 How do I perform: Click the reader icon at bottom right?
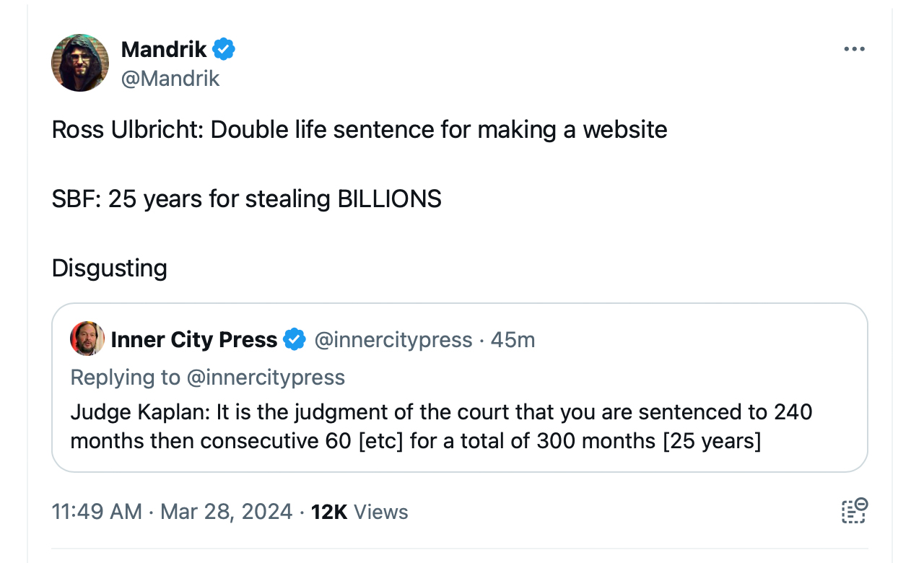tap(854, 511)
